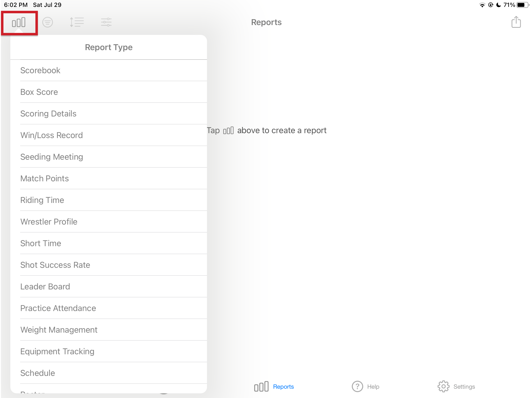Tap the sort order list icon
This screenshot has width=532, height=398.
(x=77, y=22)
